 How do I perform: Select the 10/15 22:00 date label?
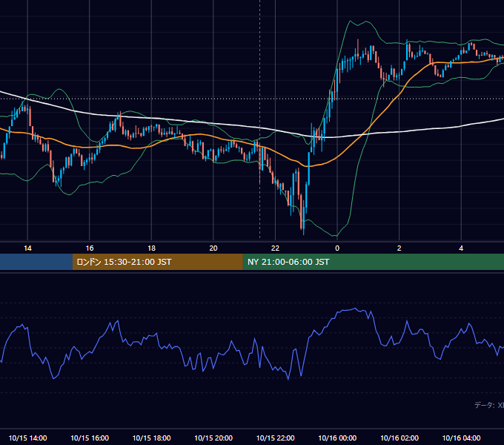coord(275,438)
